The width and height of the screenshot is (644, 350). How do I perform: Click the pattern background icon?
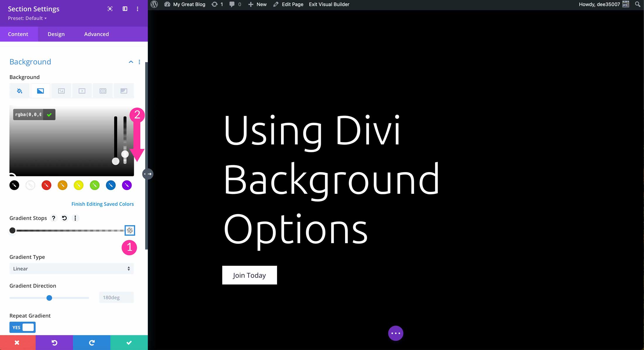point(103,91)
